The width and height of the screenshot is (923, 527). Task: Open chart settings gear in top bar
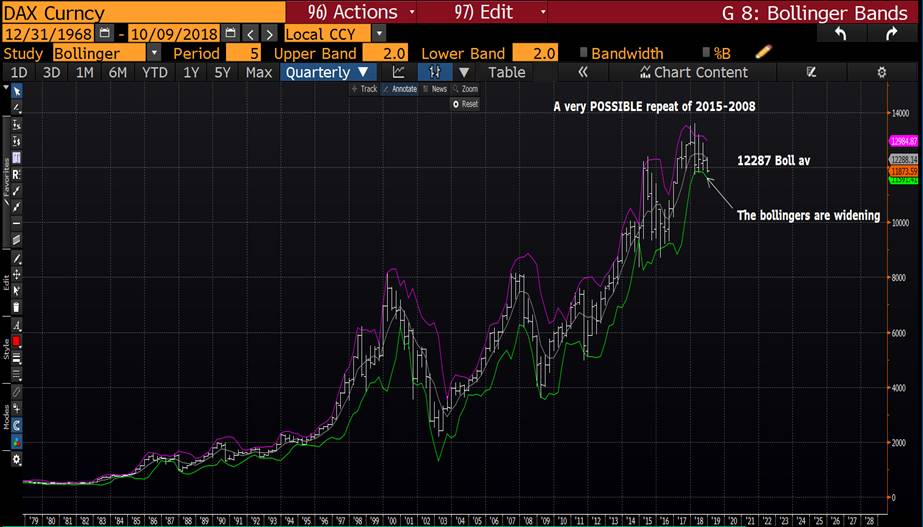pos(881,72)
